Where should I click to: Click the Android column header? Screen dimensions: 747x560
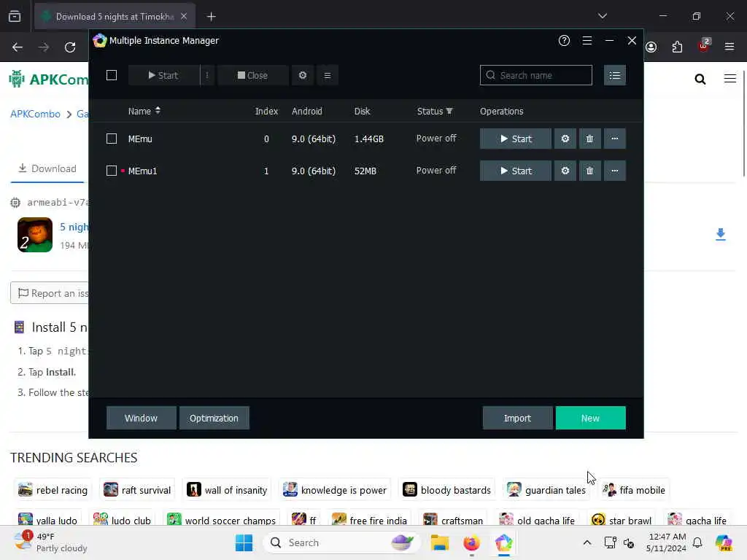307,111
